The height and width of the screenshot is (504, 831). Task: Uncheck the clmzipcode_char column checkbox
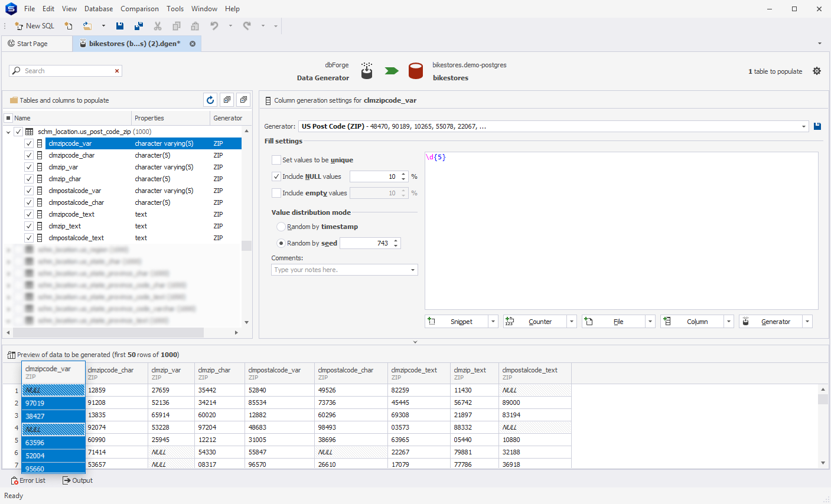(28, 155)
